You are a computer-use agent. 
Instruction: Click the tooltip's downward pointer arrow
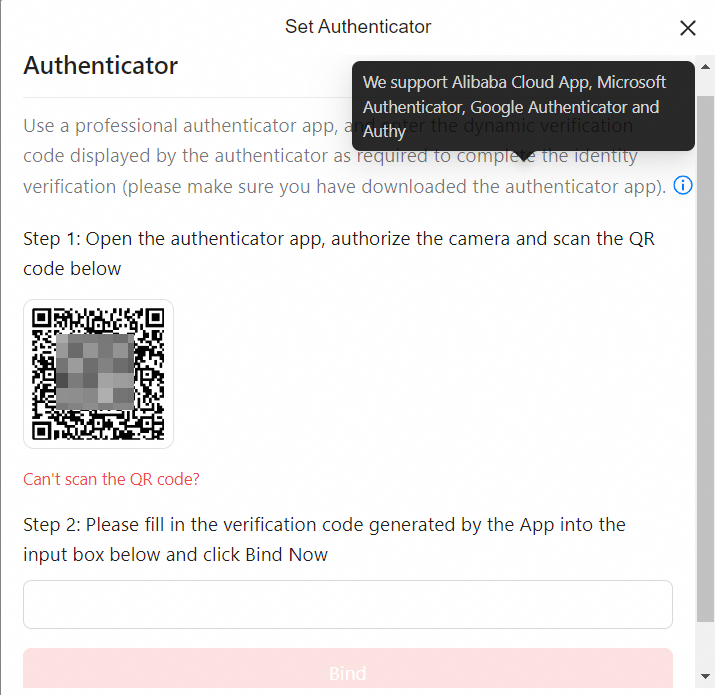[524, 156]
